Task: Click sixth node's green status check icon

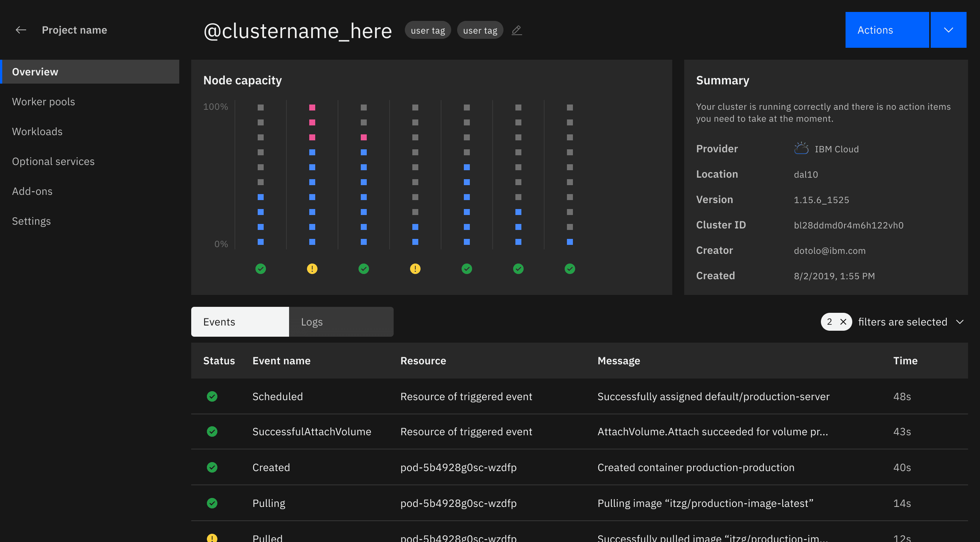Action: click(x=518, y=269)
